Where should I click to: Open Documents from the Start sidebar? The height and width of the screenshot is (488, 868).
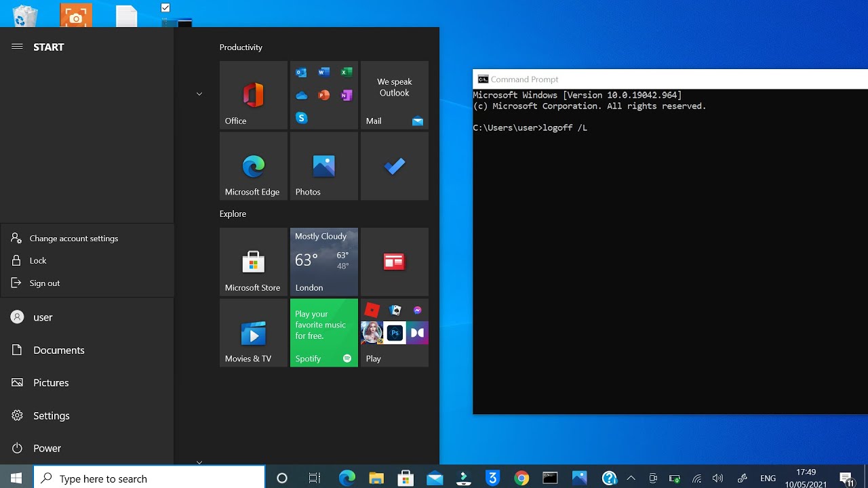[x=87, y=350]
